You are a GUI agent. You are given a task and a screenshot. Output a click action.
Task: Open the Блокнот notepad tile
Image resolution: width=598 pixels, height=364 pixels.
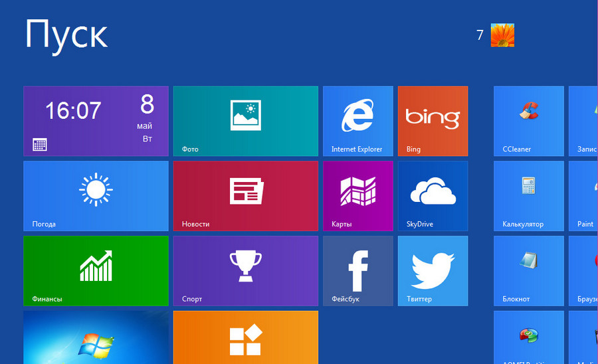pos(528,271)
